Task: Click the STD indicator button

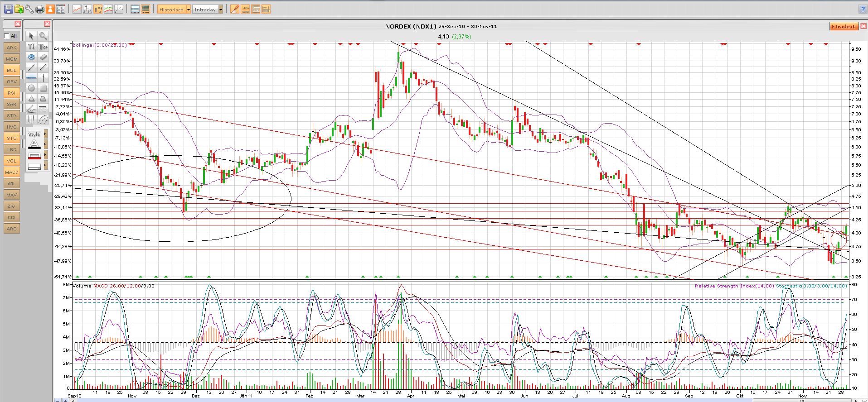Action: click(x=12, y=115)
